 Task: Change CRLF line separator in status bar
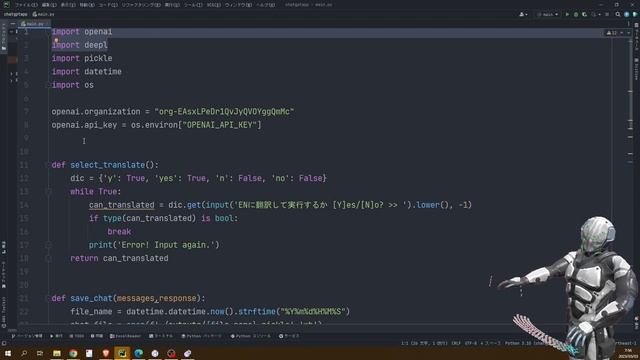(x=456, y=344)
